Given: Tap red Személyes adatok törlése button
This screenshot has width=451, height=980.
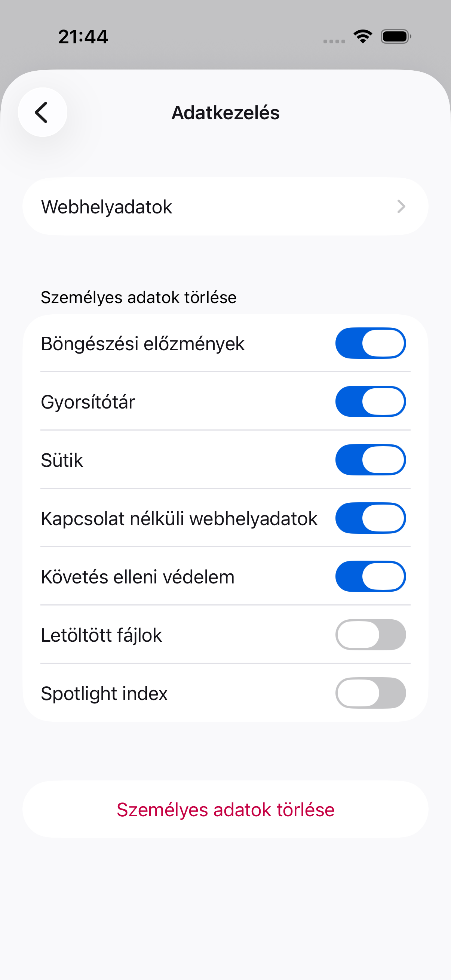Looking at the screenshot, I should coord(225,809).
